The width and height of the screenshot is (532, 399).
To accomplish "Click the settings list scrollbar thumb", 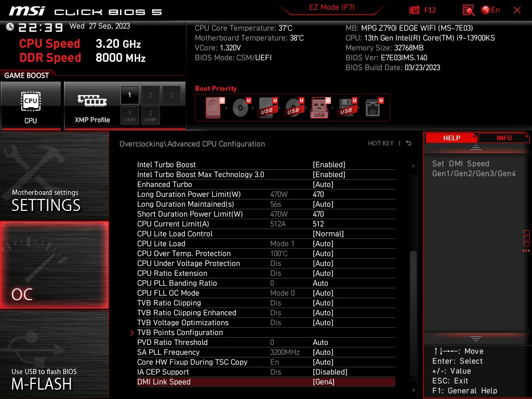I will (413, 313).
